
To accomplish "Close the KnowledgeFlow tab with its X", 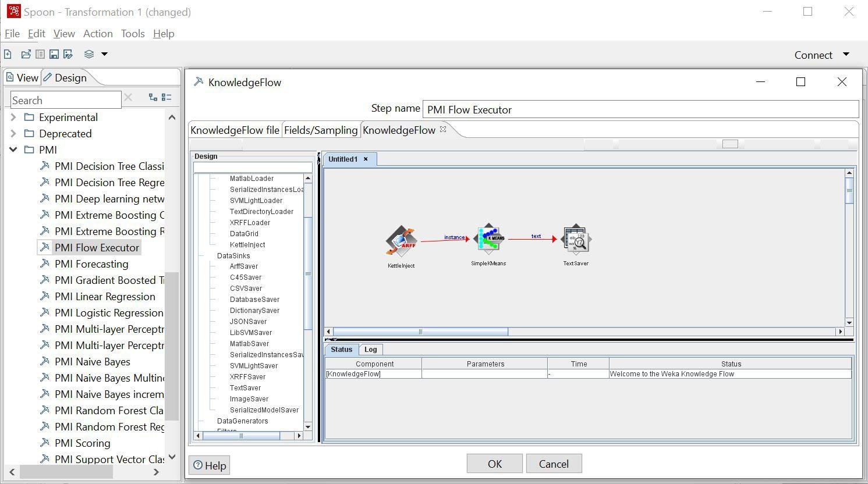I will click(x=443, y=129).
